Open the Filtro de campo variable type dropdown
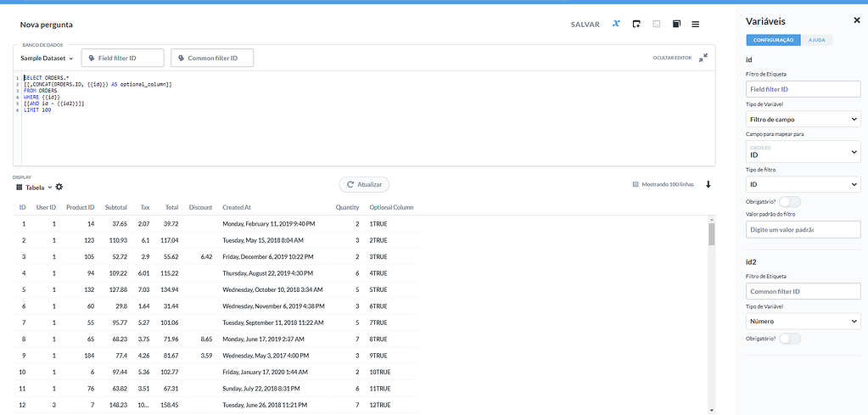This screenshot has height=415, width=868. tap(804, 119)
